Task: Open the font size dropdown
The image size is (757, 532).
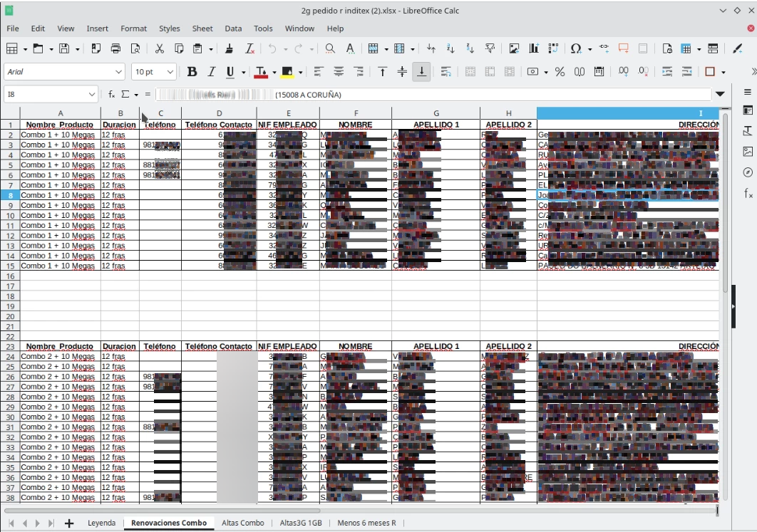Action: [170, 72]
